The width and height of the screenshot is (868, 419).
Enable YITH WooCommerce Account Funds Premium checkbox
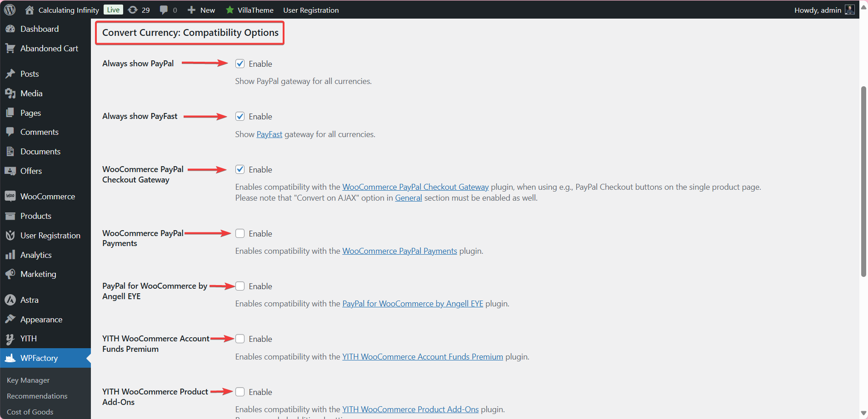tap(240, 339)
